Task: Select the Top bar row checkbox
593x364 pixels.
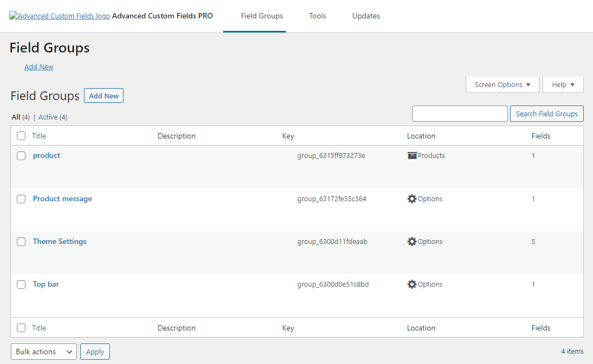Action: [21, 284]
